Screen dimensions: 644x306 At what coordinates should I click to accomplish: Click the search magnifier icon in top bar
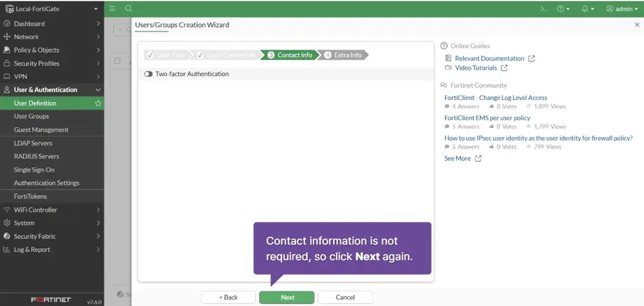pyautogui.click(x=129, y=8)
